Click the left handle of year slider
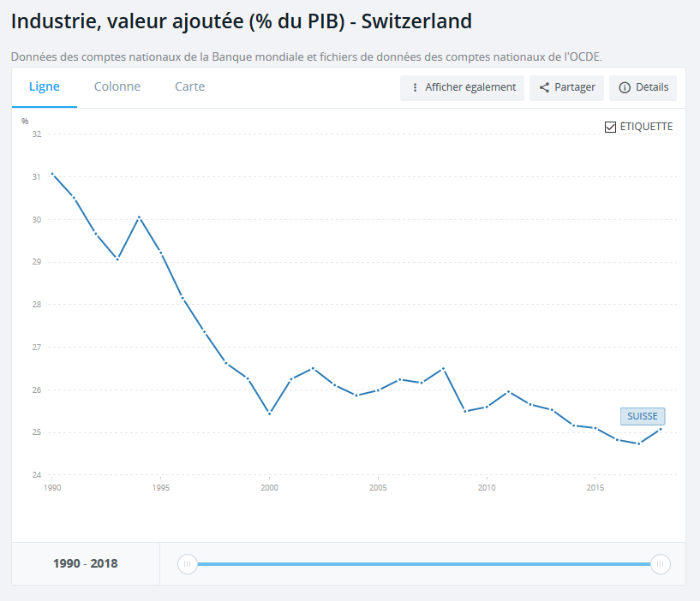The image size is (700, 601). [x=187, y=563]
